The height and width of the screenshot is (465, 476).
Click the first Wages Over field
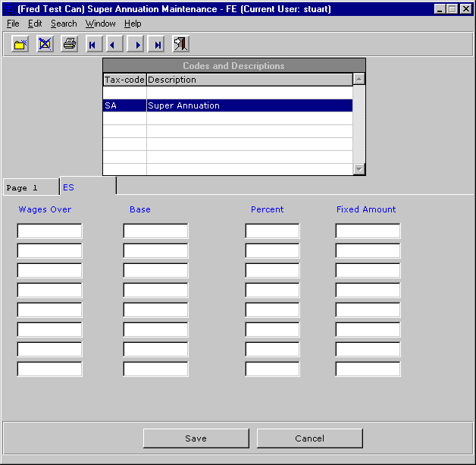coord(49,231)
